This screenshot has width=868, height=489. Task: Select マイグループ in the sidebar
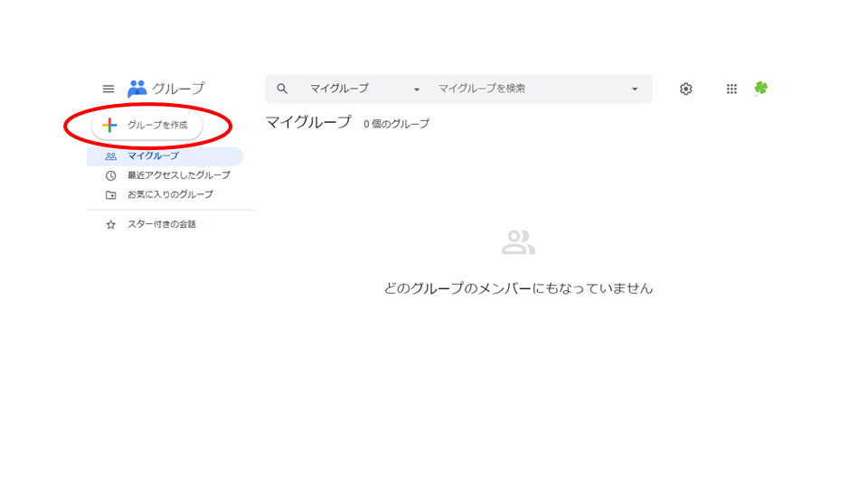pyautogui.click(x=165, y=156)
